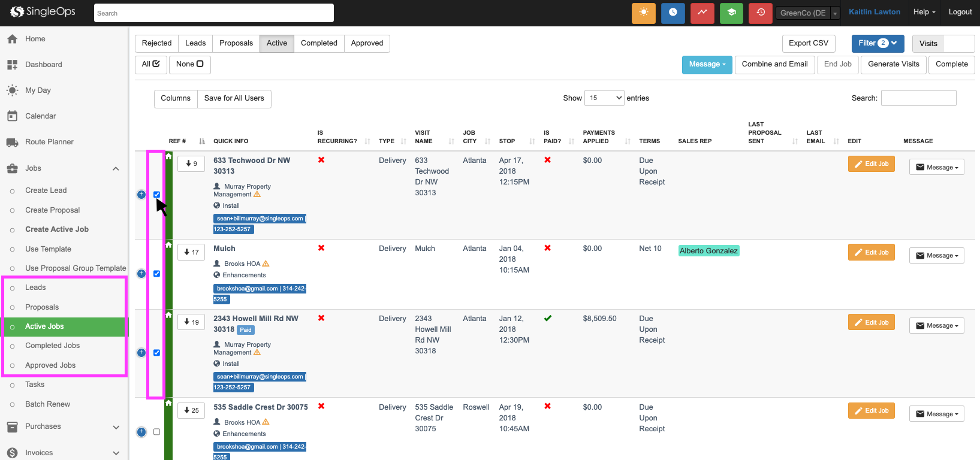Screen dimensions: 980x460
Task: Uncheck the 633 Techwood Dr NW row checkbox
Action: pyautogui.click(x=156, y=195)
